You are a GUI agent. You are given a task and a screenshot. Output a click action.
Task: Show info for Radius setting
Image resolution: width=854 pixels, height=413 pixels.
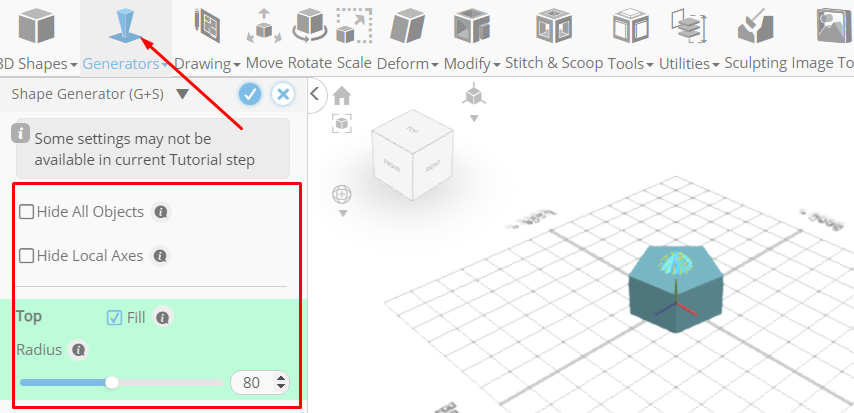78,350
